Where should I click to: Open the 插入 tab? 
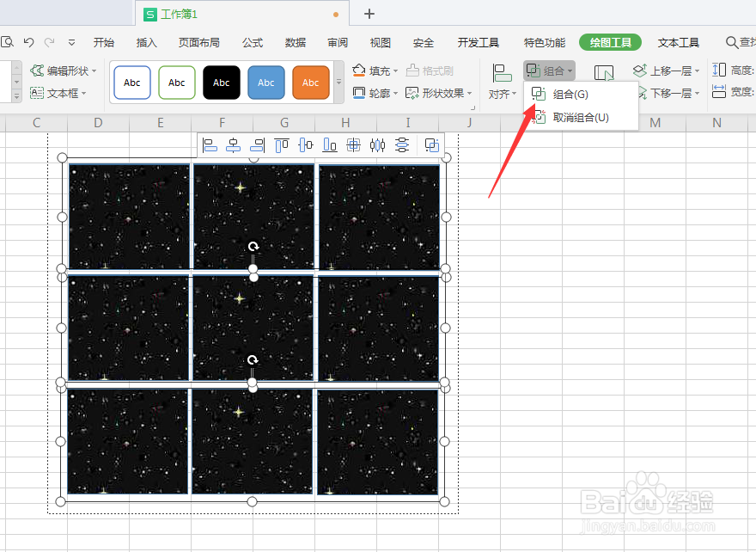point(147,42)
